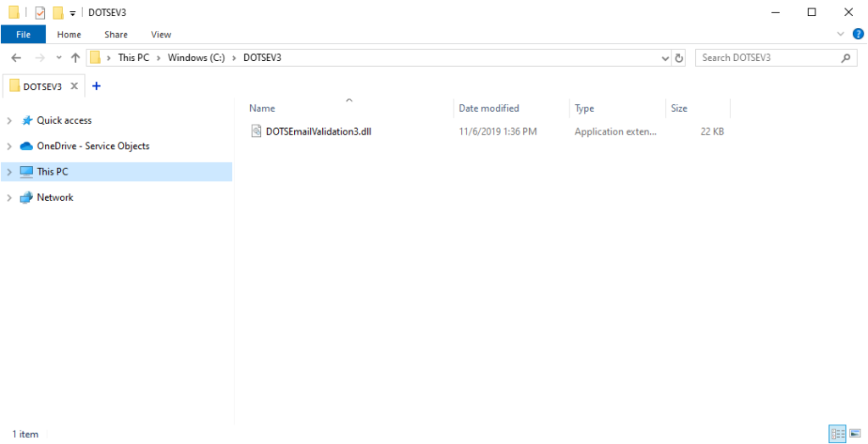The width and height of the screenshot is (868, 444).
Task: Switch to Details view in status bar
Action: point(838,434)
